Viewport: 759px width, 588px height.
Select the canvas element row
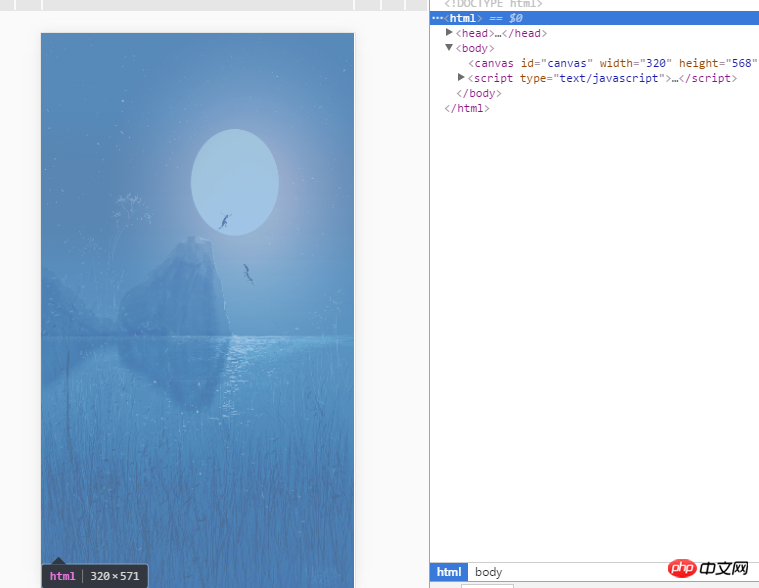coord(613,63)
